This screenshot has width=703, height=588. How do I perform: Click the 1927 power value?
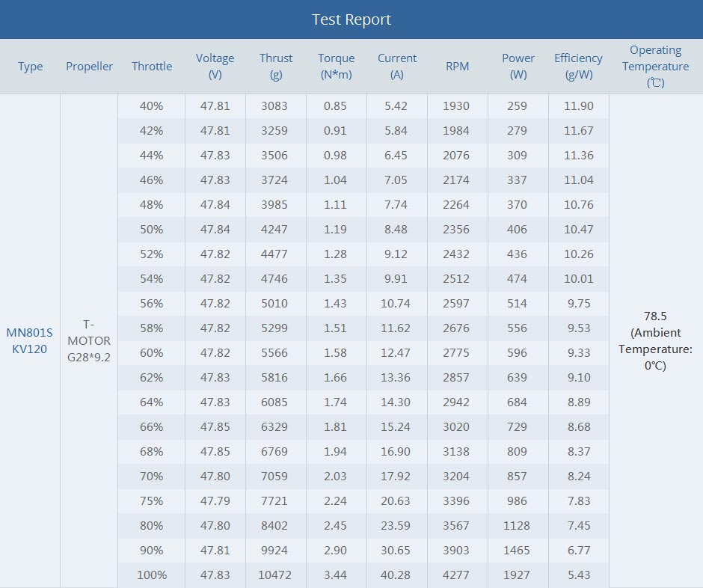518,575
